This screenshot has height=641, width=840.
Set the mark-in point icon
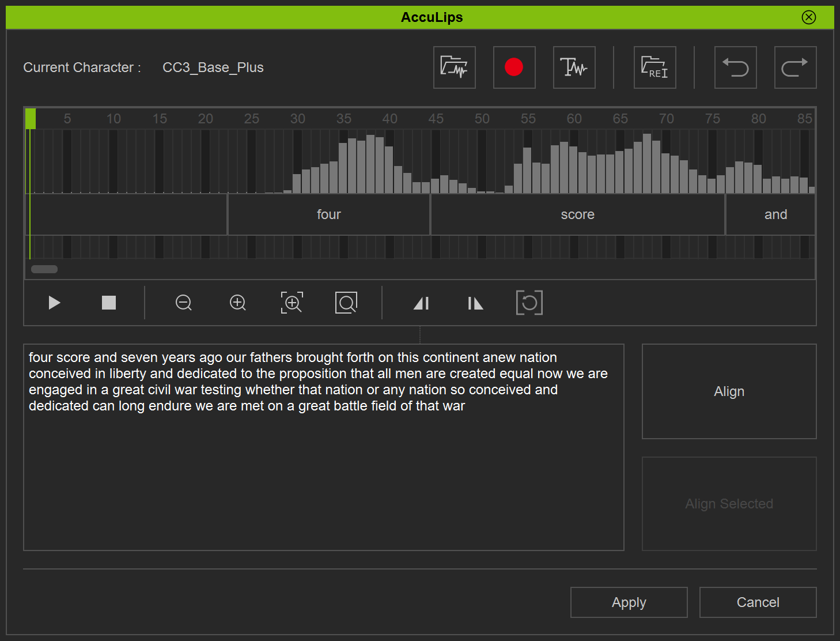pyautogui.click(x=421, y=303)
